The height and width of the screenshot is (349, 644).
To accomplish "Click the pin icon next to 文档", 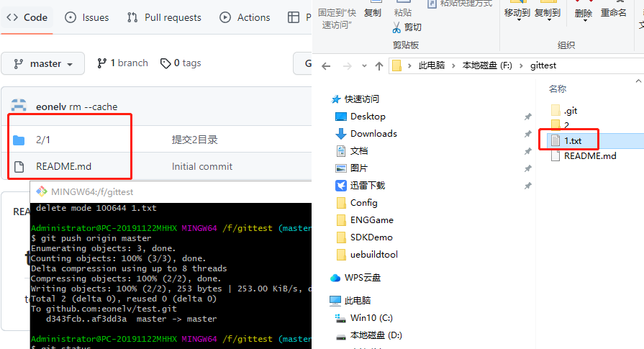I will pos(527,151).
